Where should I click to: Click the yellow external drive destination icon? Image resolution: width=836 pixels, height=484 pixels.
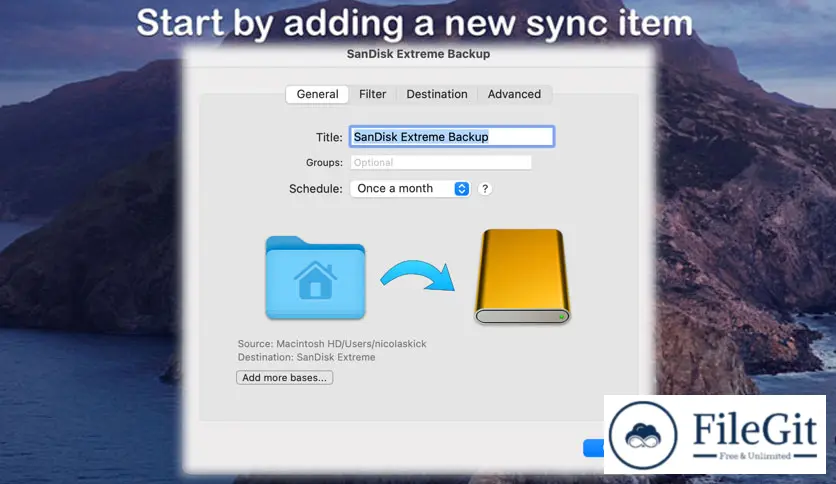[x=522, y=276]
